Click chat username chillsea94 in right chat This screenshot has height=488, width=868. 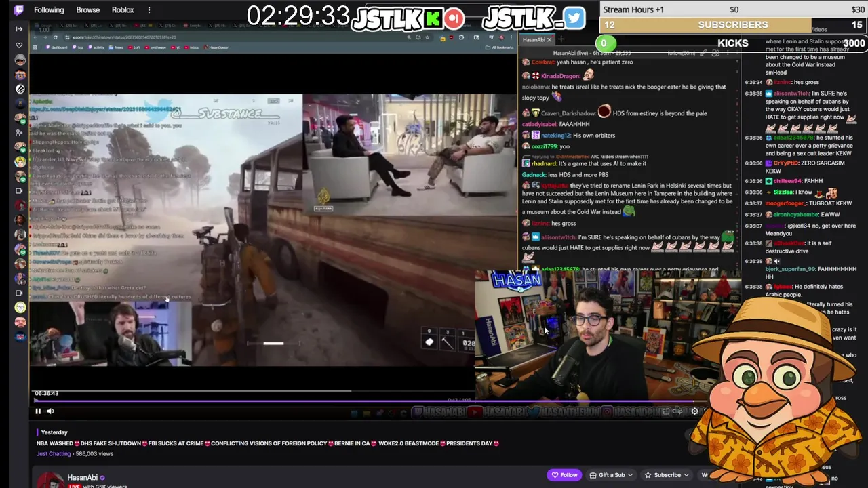tap(788, 182)
